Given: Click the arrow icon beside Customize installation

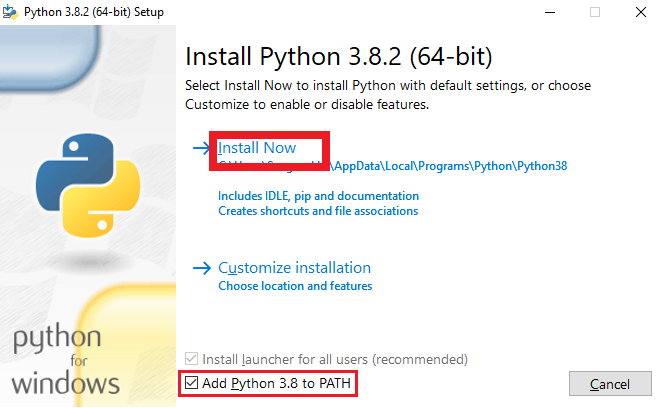Looking at the screenshot, I should click(200, 268).
